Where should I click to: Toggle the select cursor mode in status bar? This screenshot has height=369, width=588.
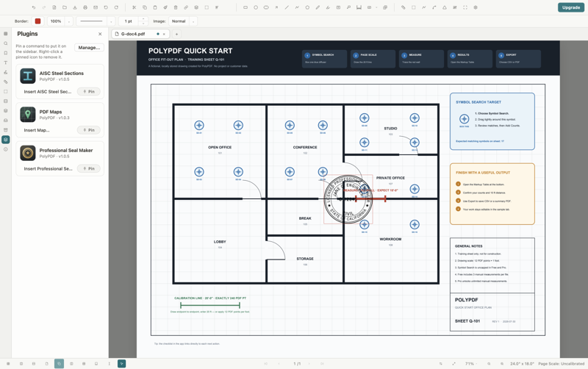tap(121, 363)
